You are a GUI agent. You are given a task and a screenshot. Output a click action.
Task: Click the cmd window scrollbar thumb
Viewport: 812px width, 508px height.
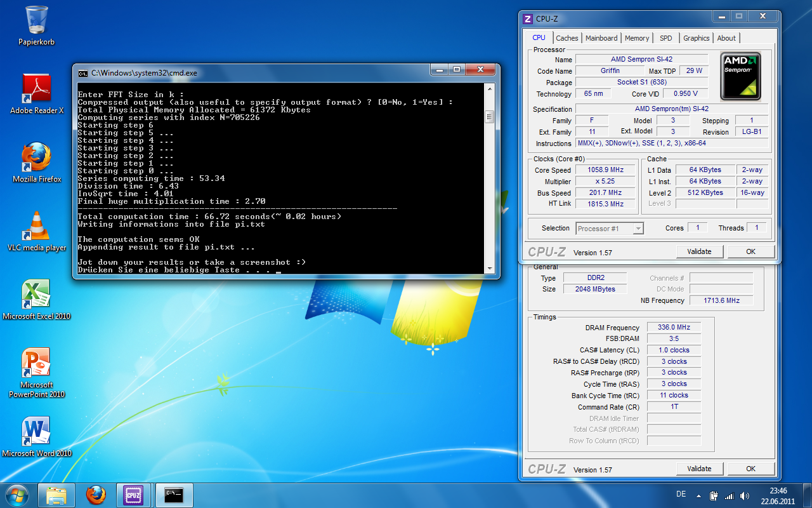(489, 116)
